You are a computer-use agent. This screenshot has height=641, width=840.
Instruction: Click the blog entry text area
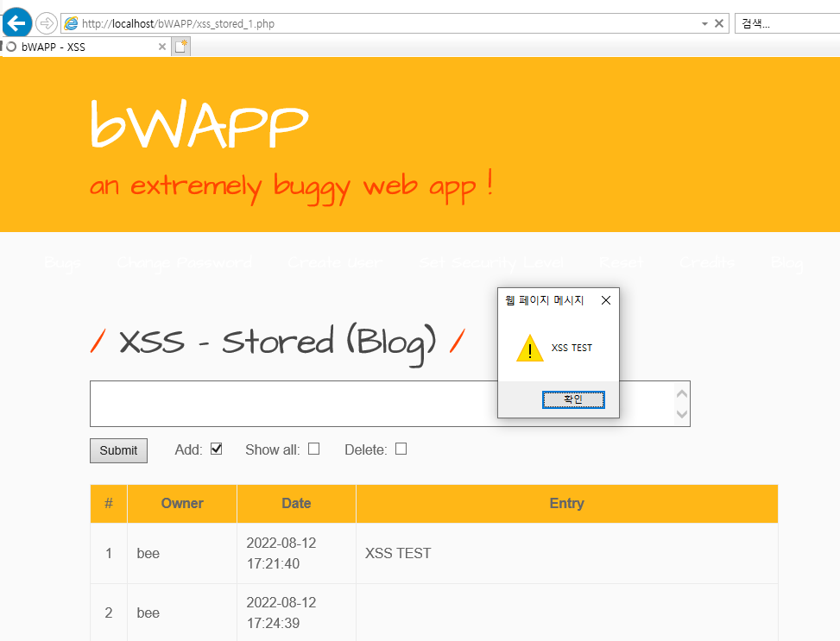pos(390,404)
